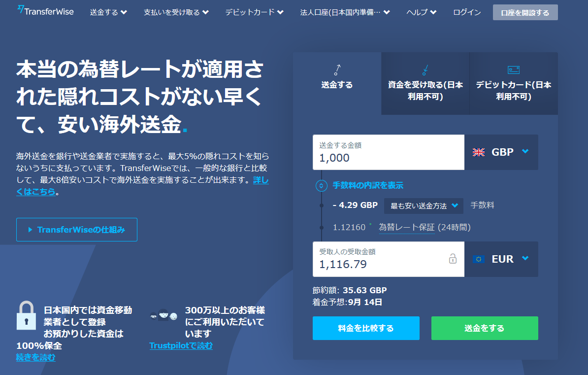Open 最も安い送金方法 dropdown
The height and width of the screenshot is (375, 588).
tap(424, 205)
